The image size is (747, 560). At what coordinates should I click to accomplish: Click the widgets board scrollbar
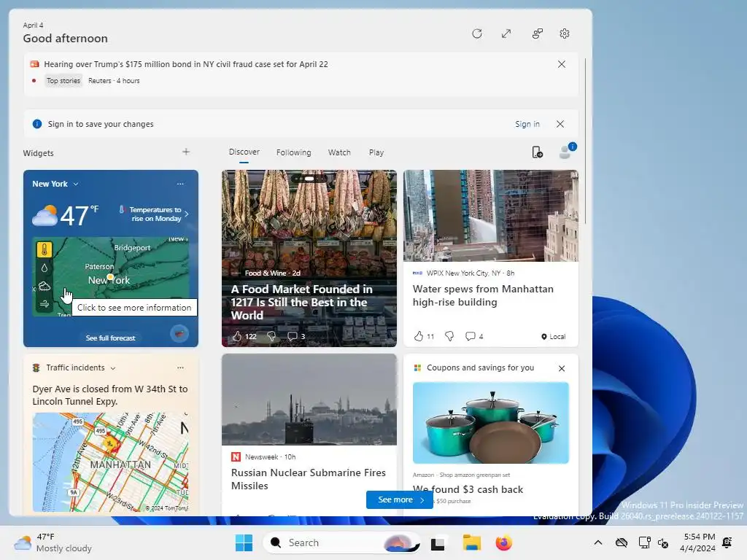point(585,141)
